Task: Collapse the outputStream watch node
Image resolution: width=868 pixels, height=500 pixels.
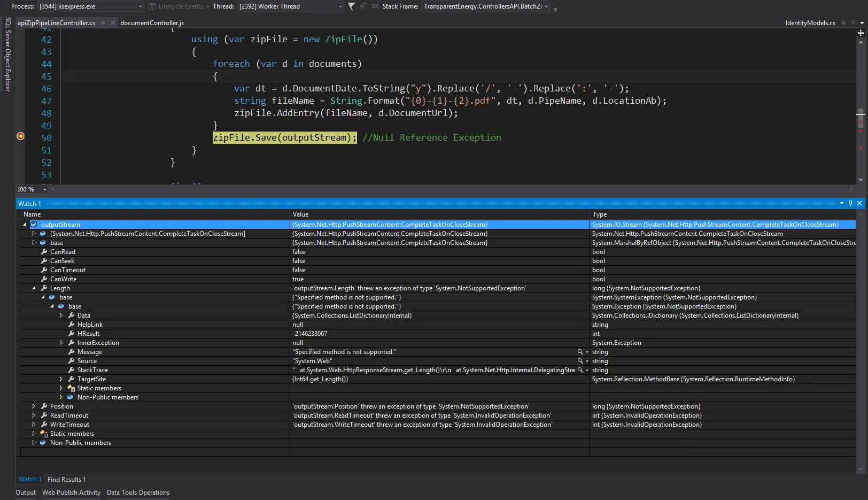Action: (x=25, y=225)
